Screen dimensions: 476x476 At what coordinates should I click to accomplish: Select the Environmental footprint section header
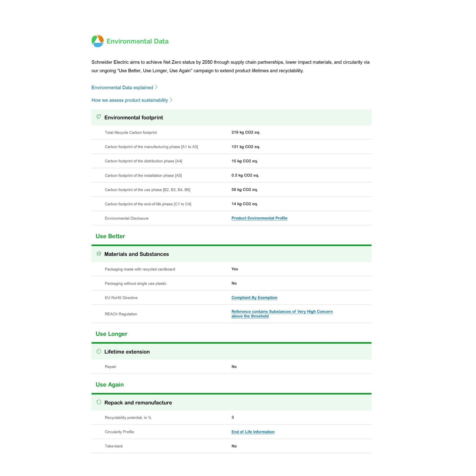click(x=231, y=117)
